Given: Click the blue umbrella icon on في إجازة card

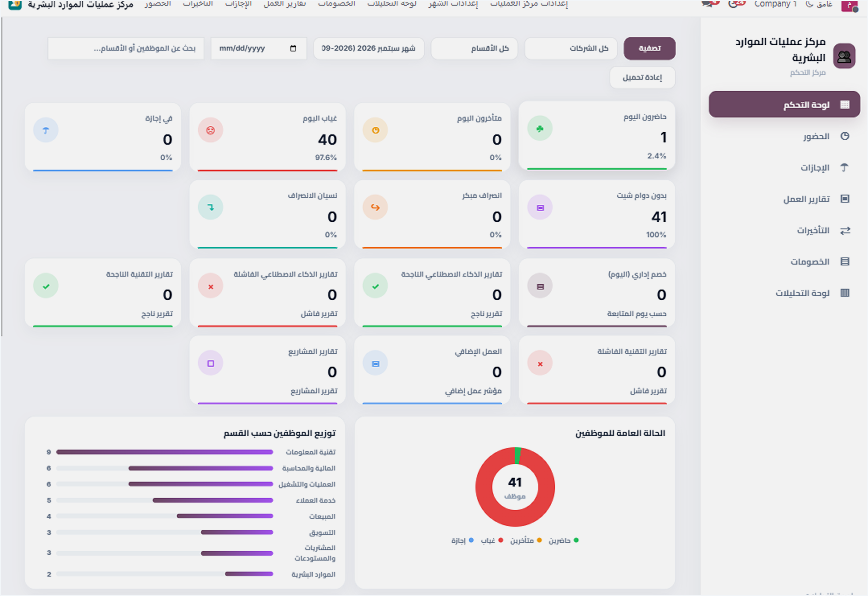Looking at the screenshot, I should point(46,130).
